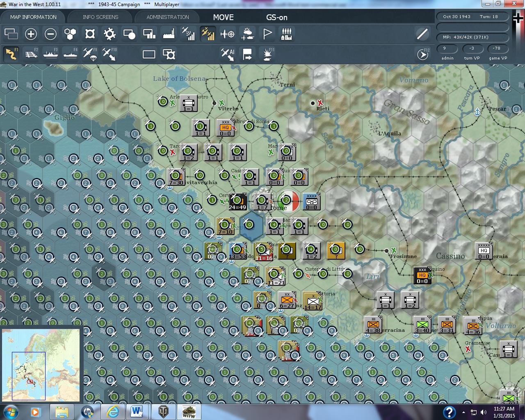The width and height of the screenshot is (525, 420).
Task: Show the weather and ground conditions icon
Action: (x=247, y=34)
